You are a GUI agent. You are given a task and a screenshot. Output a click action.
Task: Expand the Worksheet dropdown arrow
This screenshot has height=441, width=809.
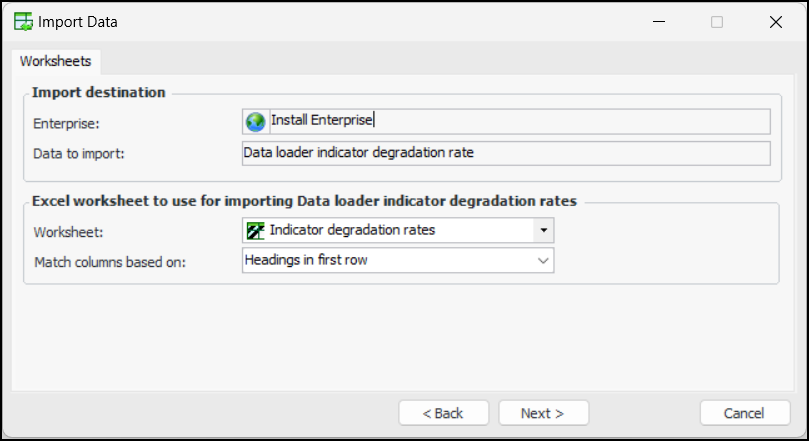[543, 230]
